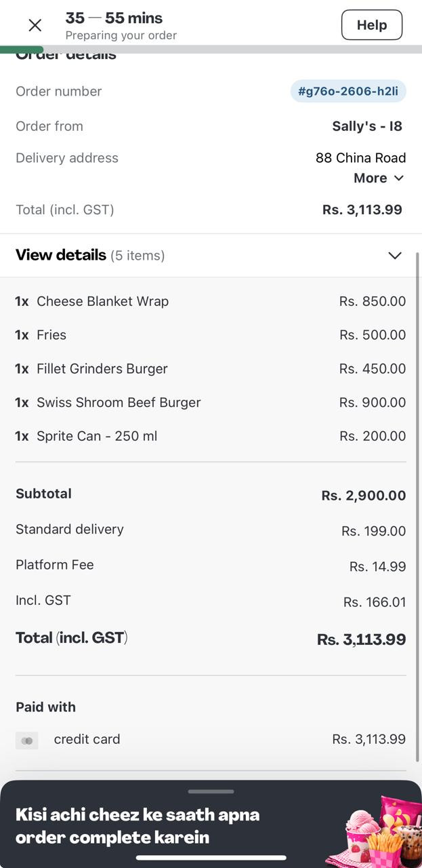The width and height of the screenshot is (422, 868).
Task: Tap the Help button
Action: pyautogui.click(x=371, y=25)
